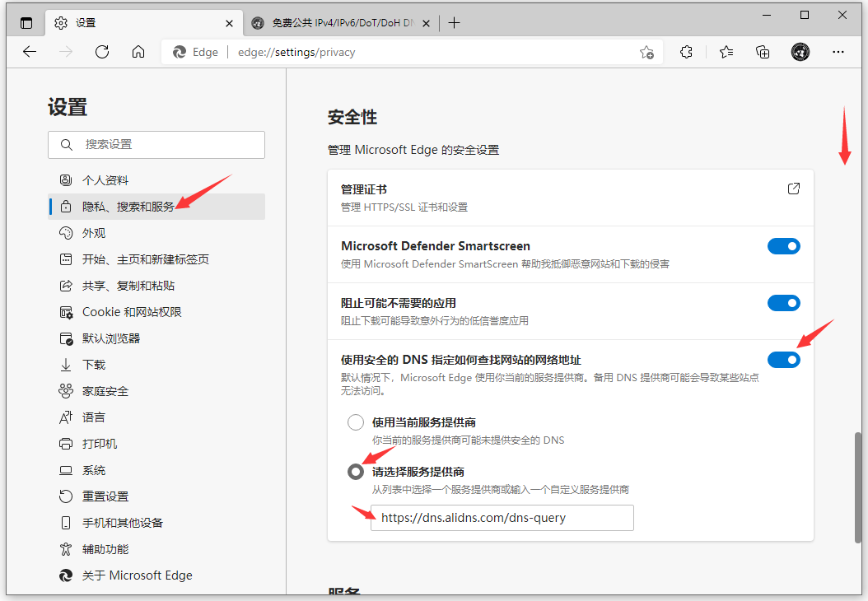The height and width of the screenshot is (601, 868).
Task: Open the Collections icon in toolbar
Action: (x=763, y=52)
